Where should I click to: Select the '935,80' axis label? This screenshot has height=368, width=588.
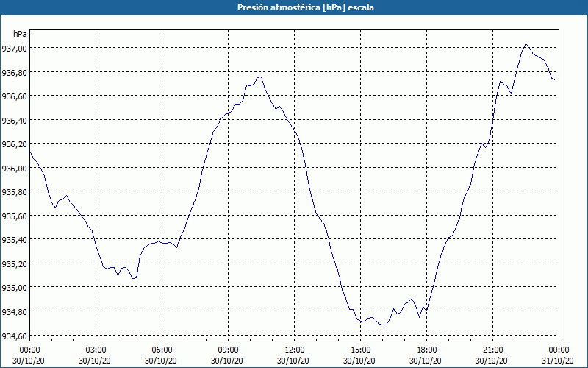point(15,192)
